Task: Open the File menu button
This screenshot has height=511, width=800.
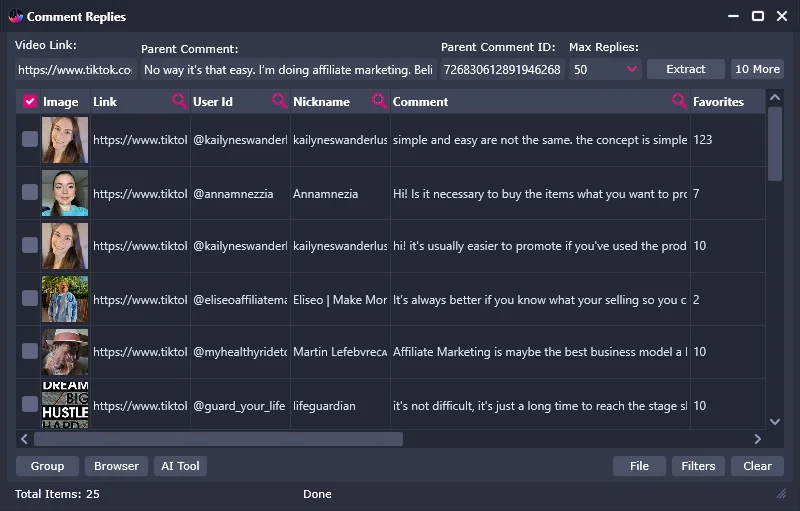Action: pyautogui.click(x=639, y=466)
